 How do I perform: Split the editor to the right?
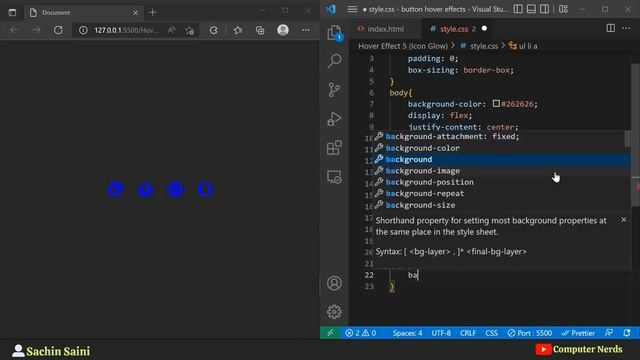click(x=611, y=28)
